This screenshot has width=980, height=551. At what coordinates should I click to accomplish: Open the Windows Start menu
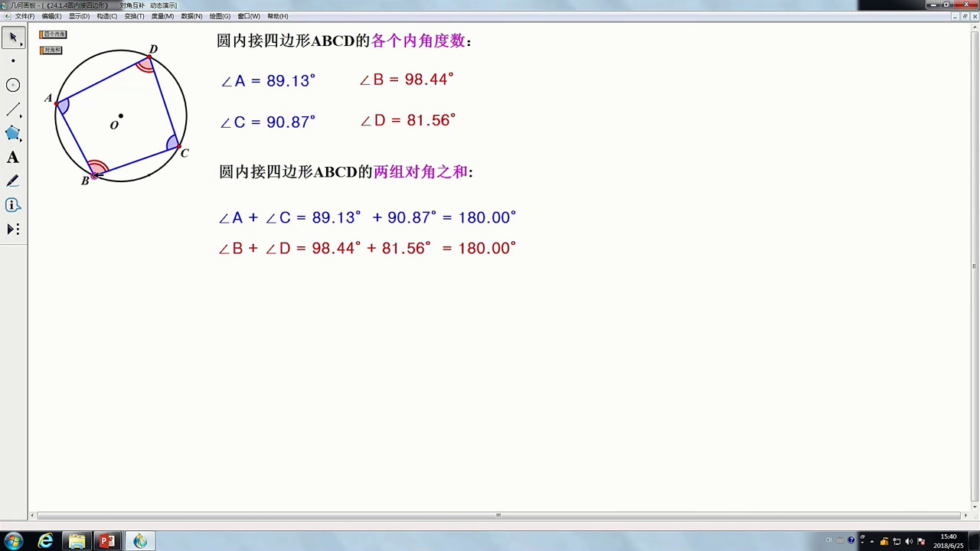tap(14, 541)
